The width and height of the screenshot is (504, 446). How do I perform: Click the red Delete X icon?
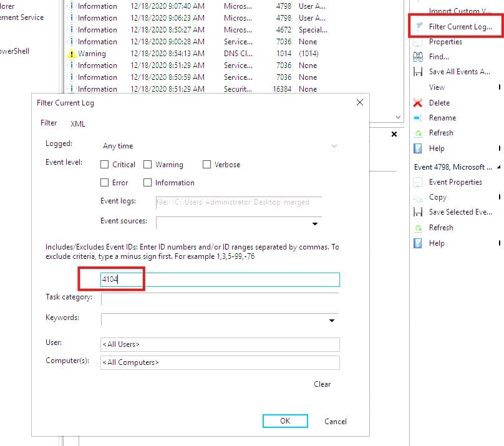point(418,103)
